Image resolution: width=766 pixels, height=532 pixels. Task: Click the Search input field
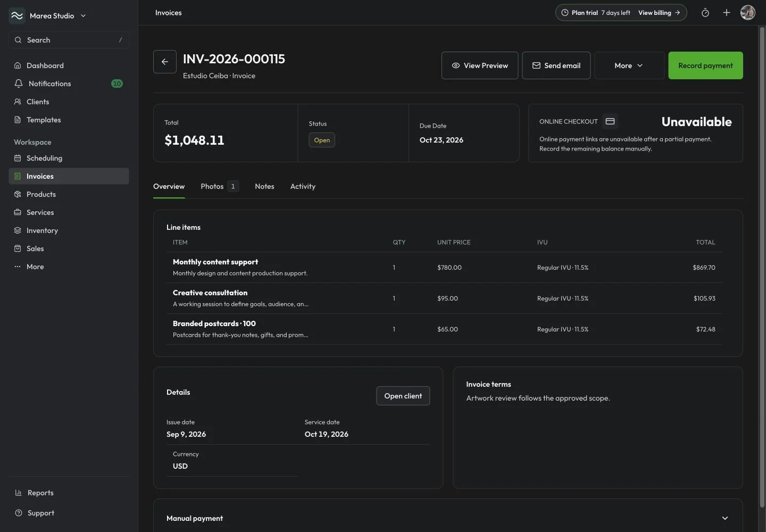(x=69, y=40)
